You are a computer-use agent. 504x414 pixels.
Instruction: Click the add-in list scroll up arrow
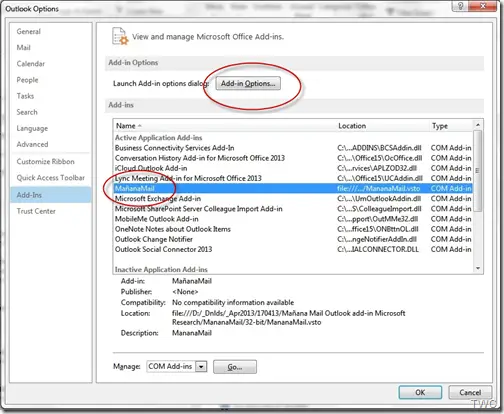click(478, 125)
